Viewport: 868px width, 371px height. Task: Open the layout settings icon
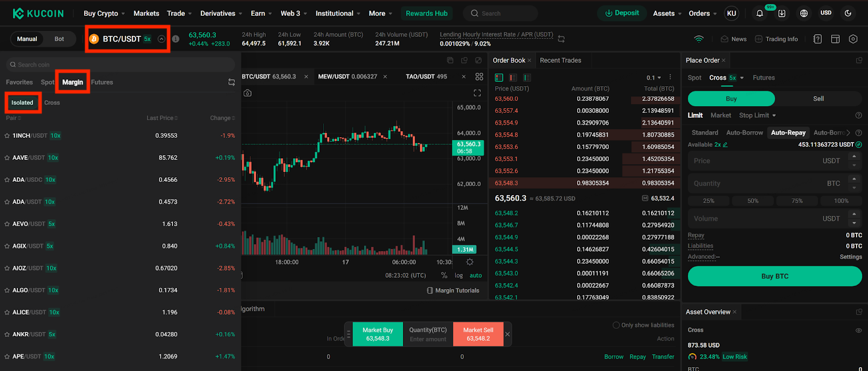[x=835, y=39]
